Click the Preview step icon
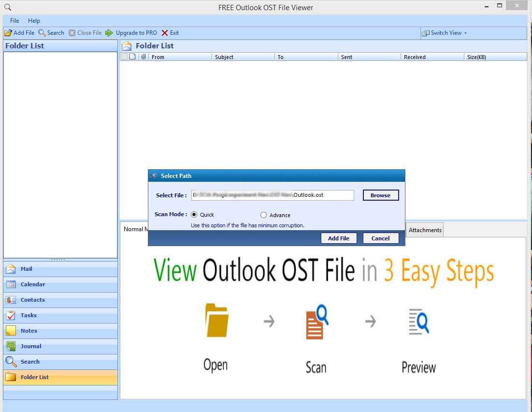This screenshot has height=412, width=532. coord(419,321)
